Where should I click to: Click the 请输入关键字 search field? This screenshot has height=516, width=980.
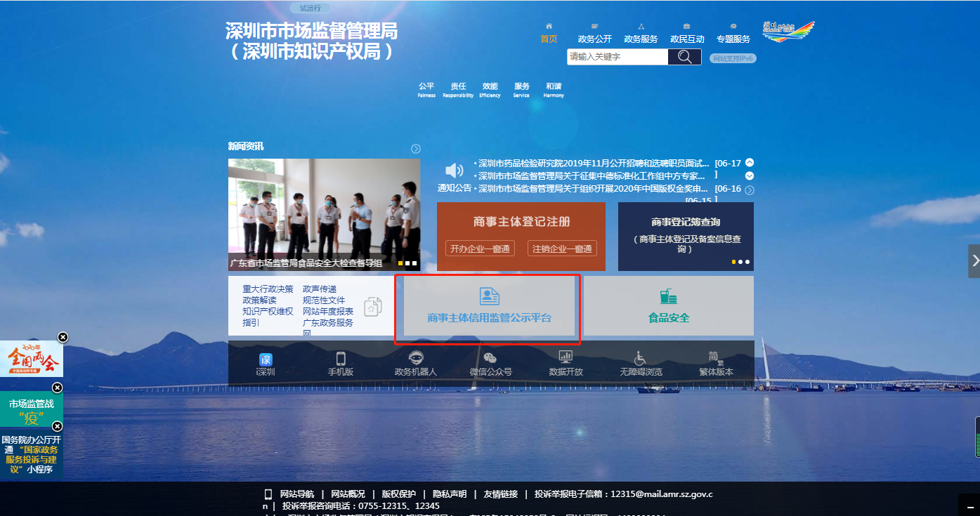tap(618, 57)
